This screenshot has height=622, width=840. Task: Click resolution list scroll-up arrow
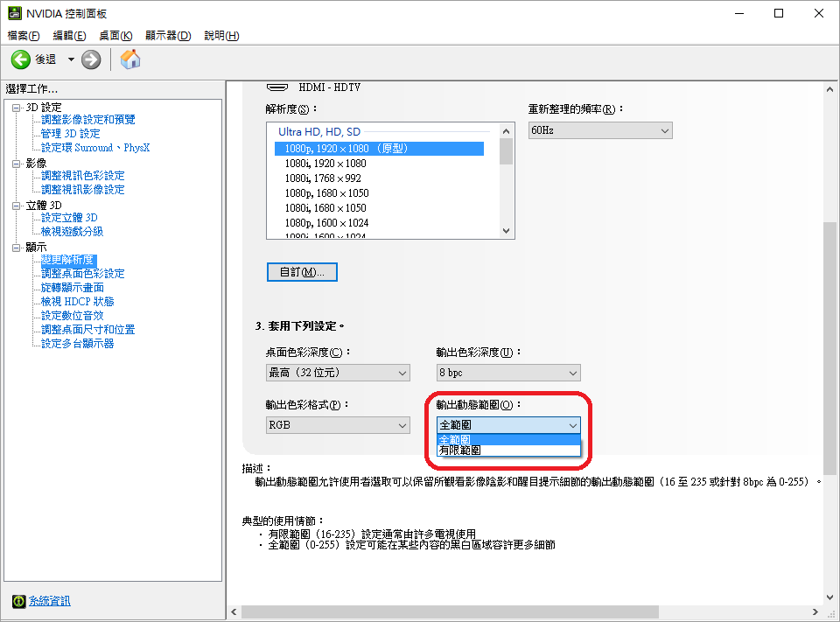[507, 131]
